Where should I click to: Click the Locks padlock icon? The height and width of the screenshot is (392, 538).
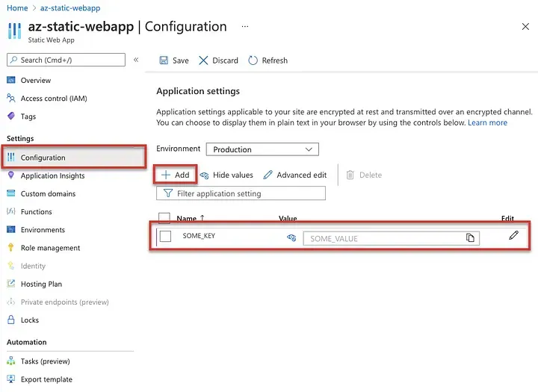click(x=11, y=320)
